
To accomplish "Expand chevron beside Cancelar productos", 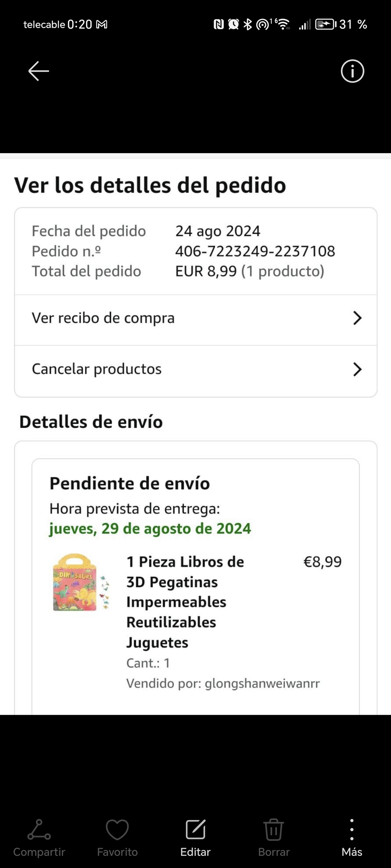I will (357, 369).
